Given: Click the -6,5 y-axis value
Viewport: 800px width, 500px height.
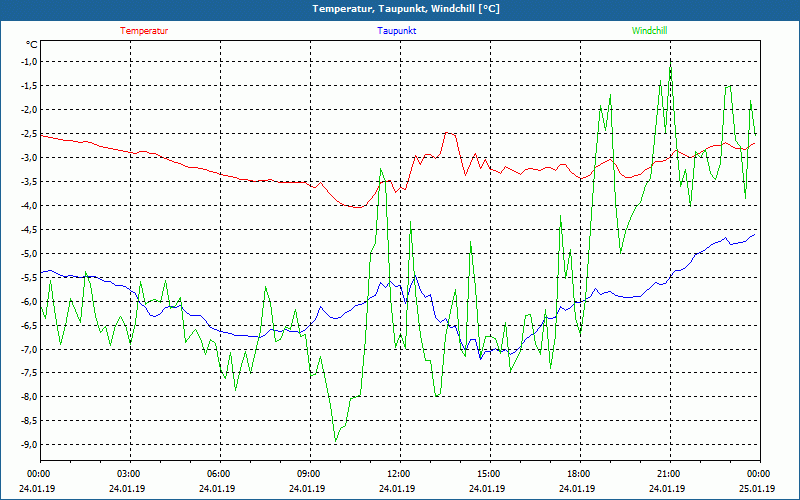Looking at the screenshot, I should coord(28,326).
